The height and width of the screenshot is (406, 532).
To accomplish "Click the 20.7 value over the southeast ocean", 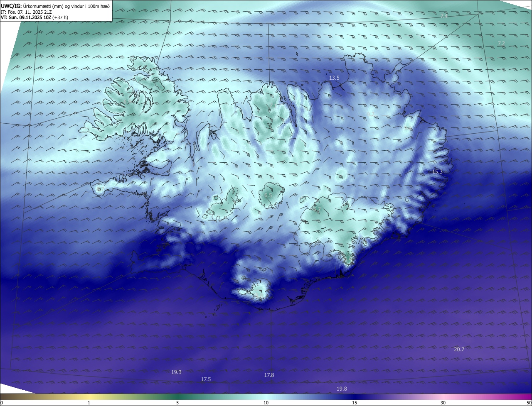I will tap(459, 349).
